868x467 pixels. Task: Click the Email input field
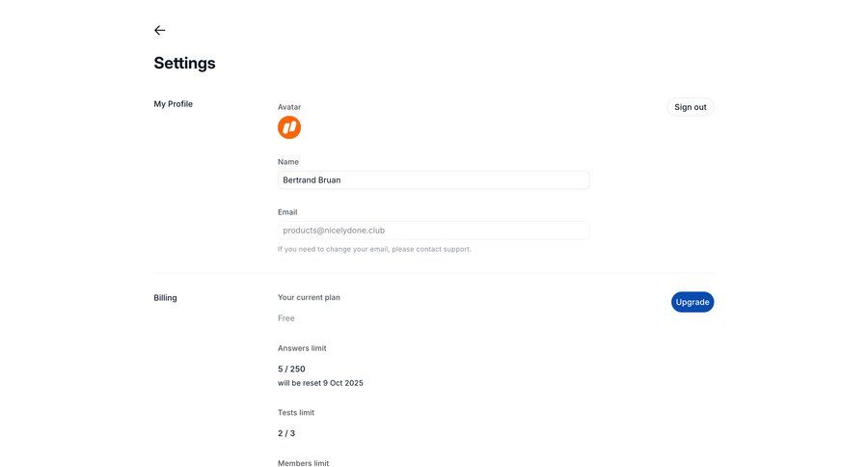433,231
